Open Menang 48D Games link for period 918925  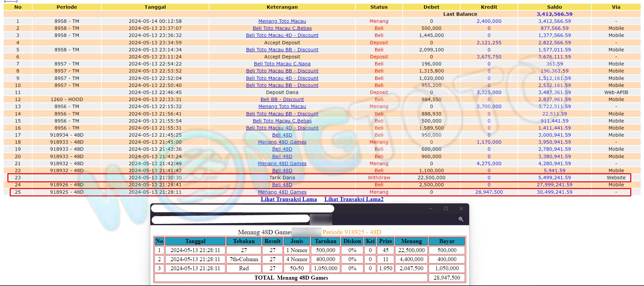tap(282, 192)
